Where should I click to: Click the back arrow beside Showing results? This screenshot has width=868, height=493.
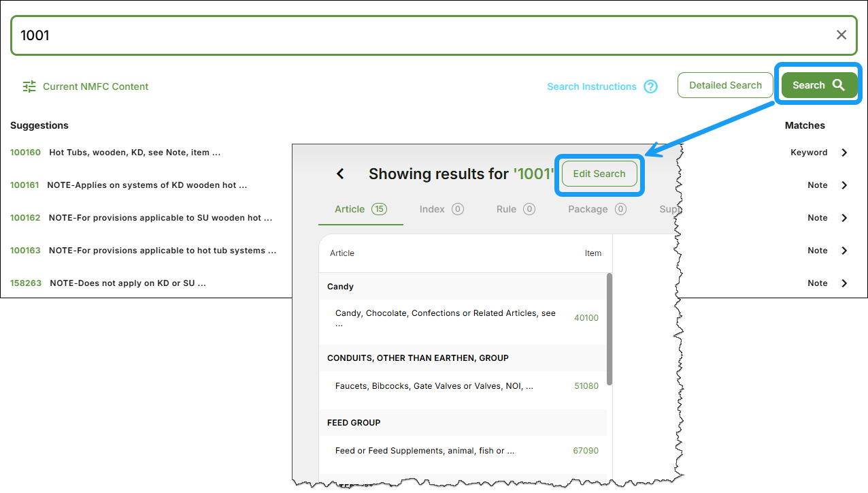pyautogui.click(x=340, y=174)
